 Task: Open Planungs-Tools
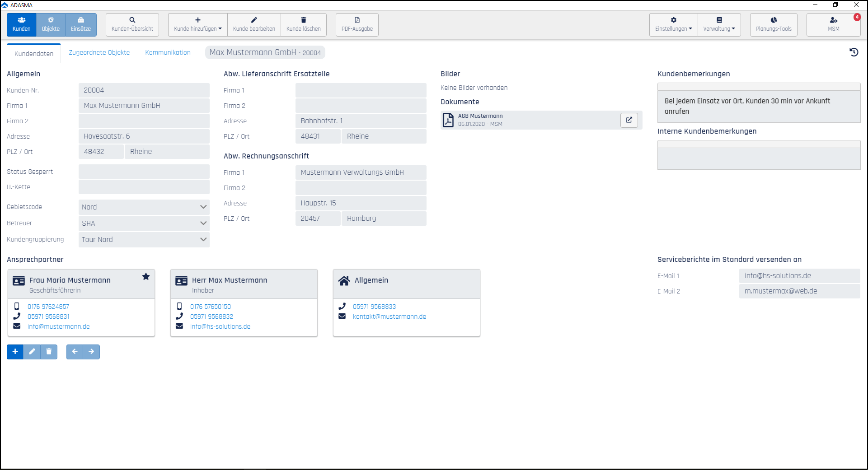(774, 24)
